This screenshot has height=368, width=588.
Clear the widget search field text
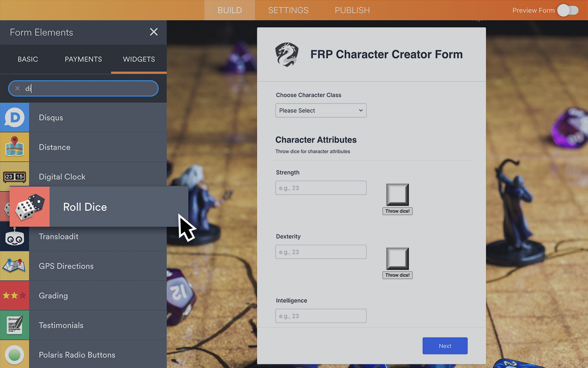[x=17, y=88]
